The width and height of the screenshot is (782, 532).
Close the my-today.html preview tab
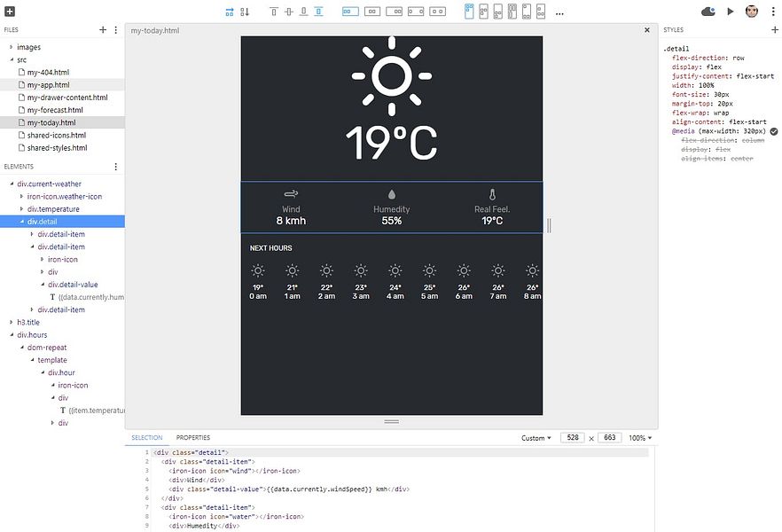click(x=647, y=30)
